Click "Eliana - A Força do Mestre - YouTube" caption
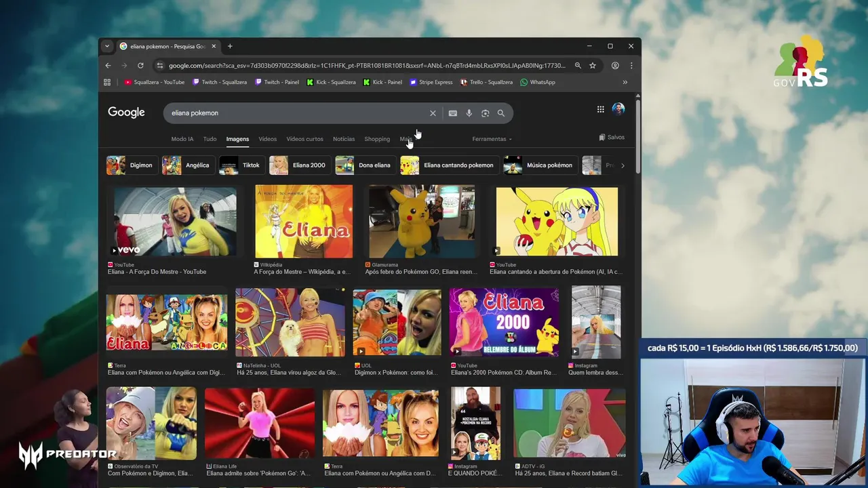Screen dimensions: 868x488 [x=157, y=272]
